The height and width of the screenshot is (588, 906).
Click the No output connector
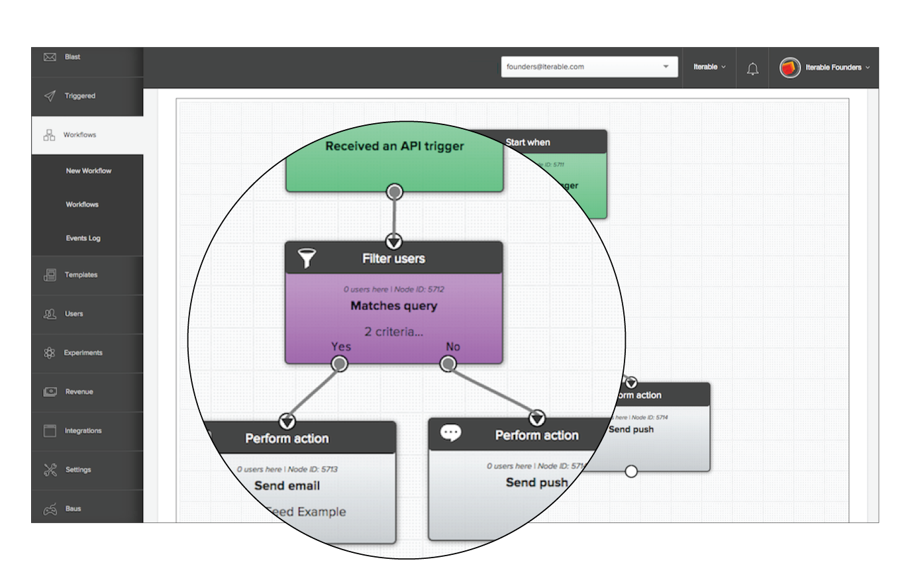[x=448, y=364]
